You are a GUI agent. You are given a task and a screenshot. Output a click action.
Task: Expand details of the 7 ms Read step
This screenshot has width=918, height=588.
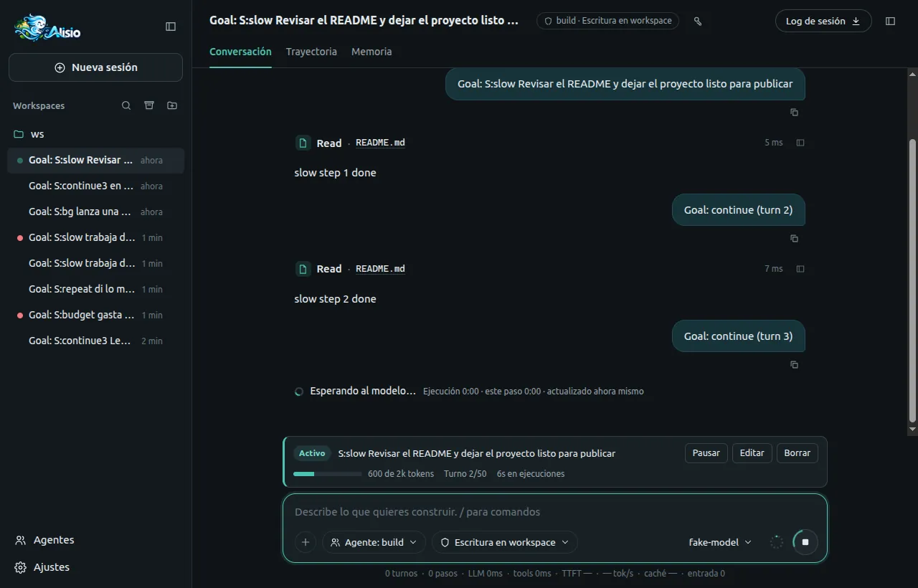coord(800,269)
